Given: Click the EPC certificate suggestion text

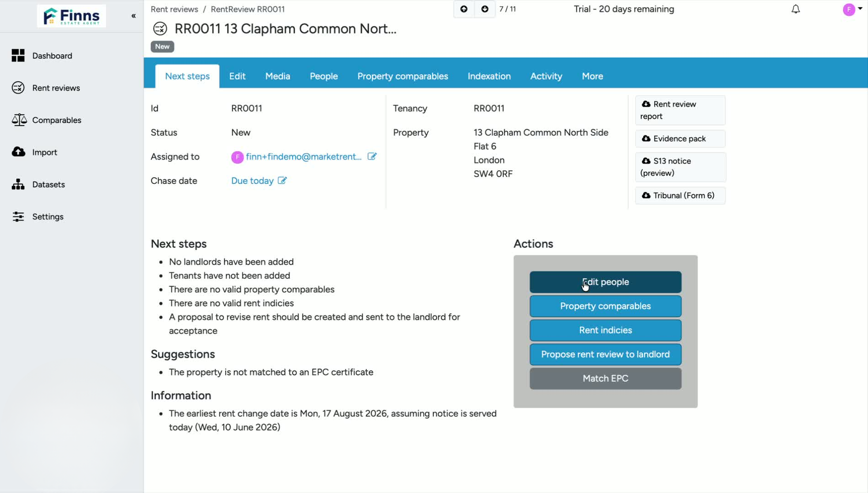Looking at the screenshot, I should coord(271,372).
